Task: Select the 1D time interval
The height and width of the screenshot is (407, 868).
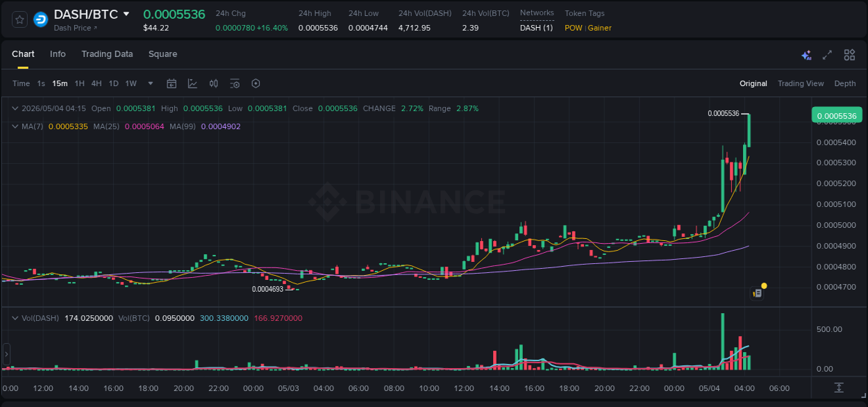Action: [113, 83]
